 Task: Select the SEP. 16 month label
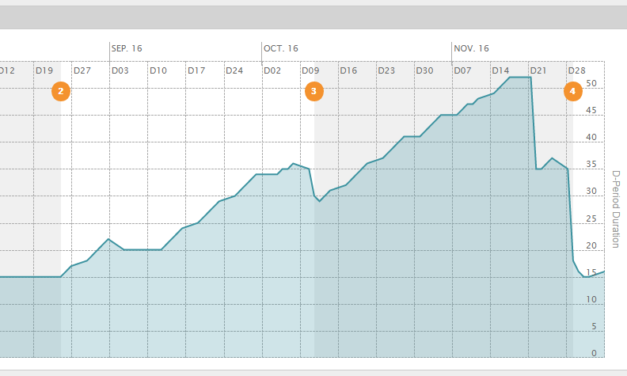127,48
